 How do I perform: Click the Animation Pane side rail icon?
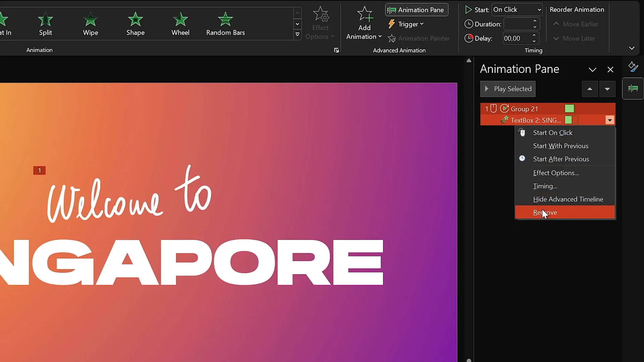633,88
